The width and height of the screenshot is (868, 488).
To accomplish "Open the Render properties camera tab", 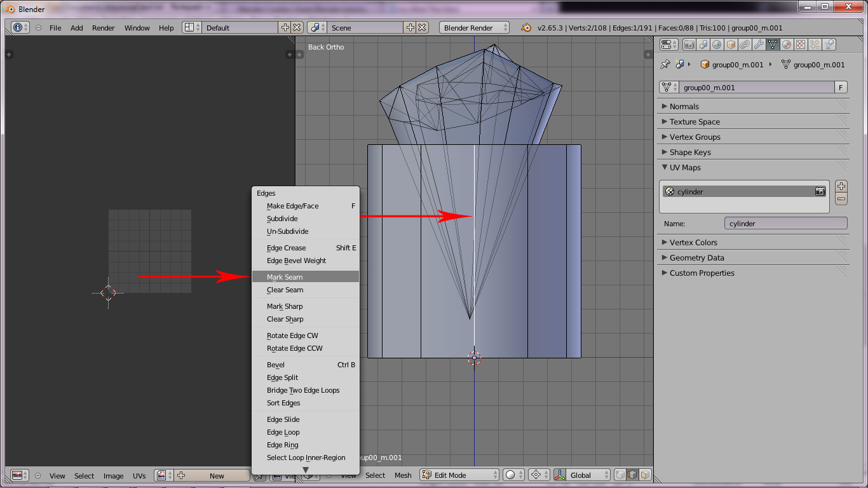I will tap(689, 44).
